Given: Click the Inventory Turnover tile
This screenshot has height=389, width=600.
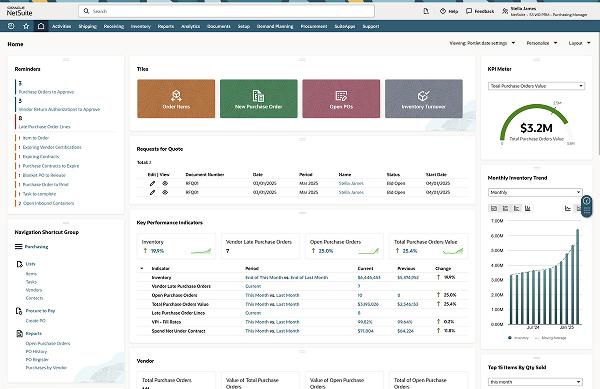Looking at the screenshot, I should pyautogui.click(x=424, y=99).
